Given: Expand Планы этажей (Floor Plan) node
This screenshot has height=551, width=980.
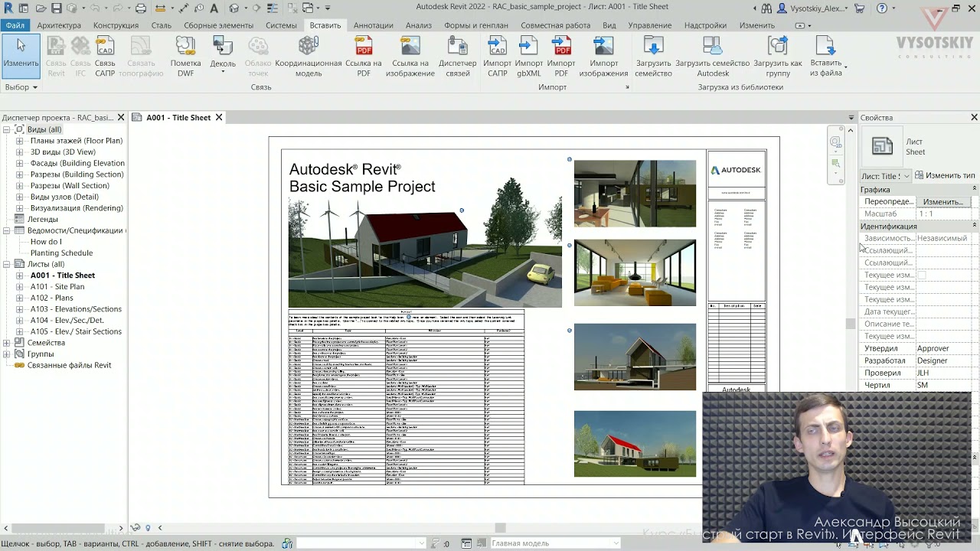Looking at the screenshot, I should click(x=19, y=141).
